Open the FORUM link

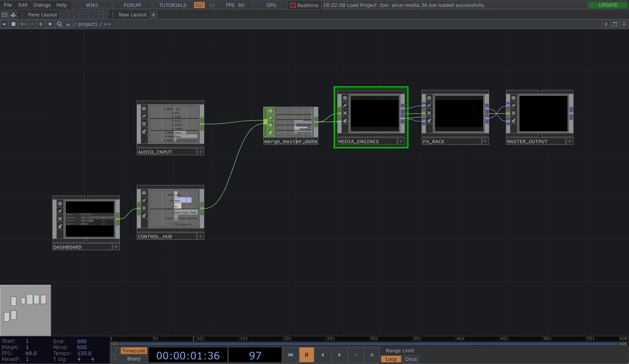tap(132, 5)
